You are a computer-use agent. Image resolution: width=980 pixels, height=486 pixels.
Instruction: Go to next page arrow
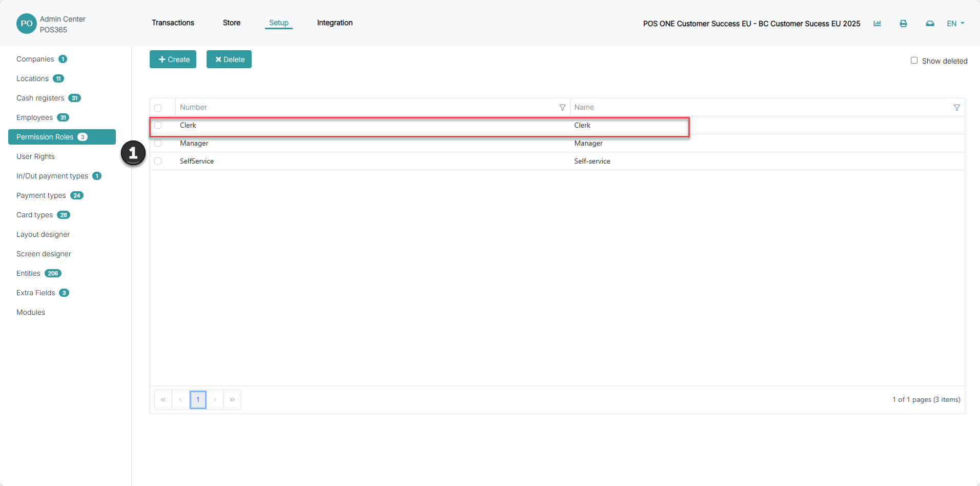pos(215,399)
